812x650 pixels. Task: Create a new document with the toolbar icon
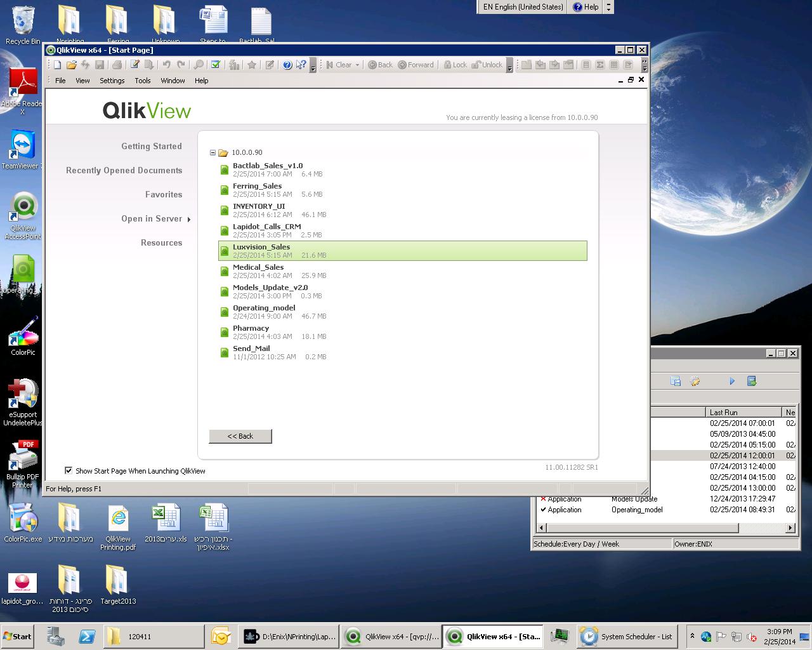coord(58,65)
